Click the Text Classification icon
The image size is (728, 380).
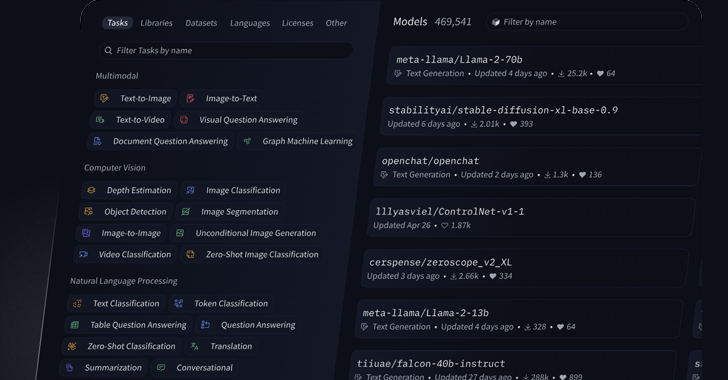(x=77, y=303)
